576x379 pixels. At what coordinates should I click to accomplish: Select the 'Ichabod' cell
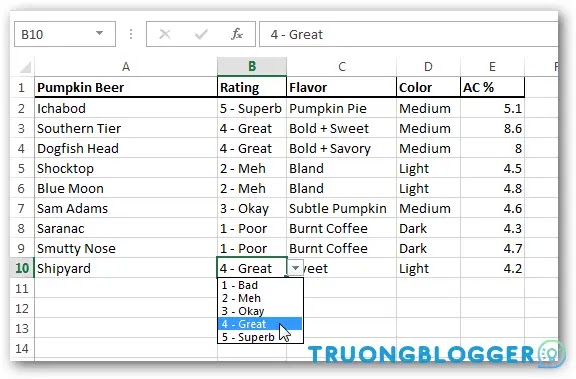(126, 108)
